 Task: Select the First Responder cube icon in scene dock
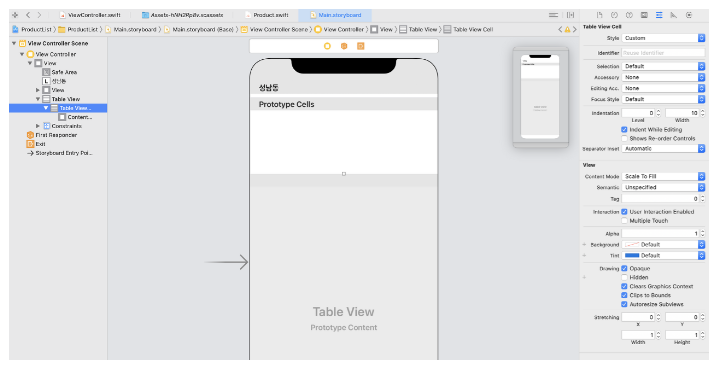click(344, 46)
